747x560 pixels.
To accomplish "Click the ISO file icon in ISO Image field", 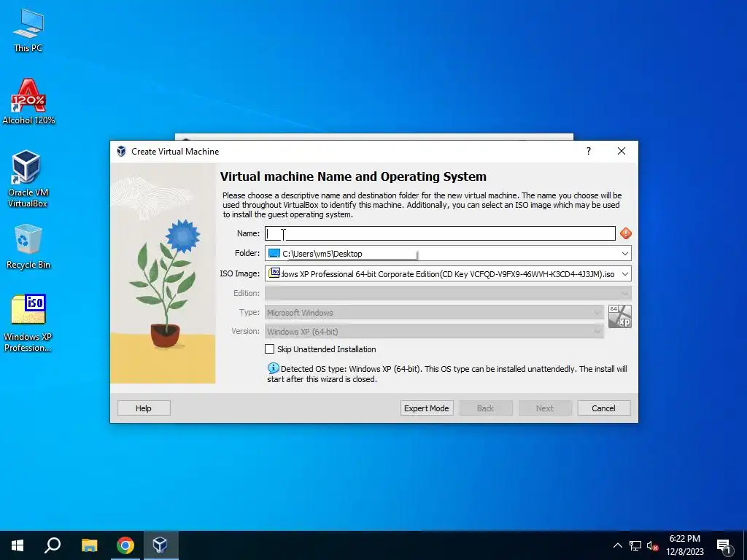I will click(275, 273).
